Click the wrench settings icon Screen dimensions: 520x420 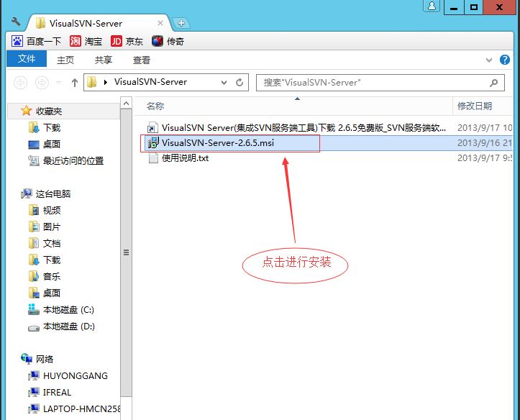click(16, 22)
